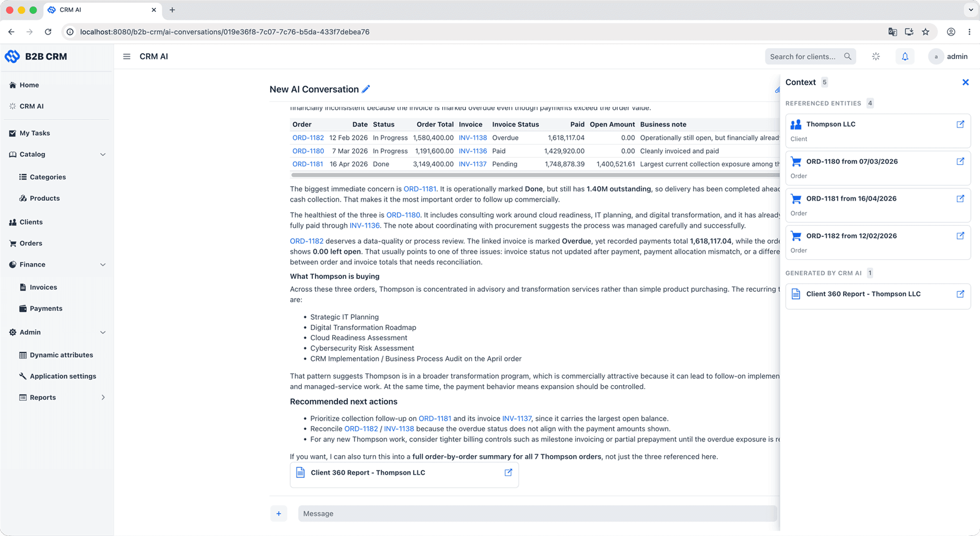
Task: Open the notifications bell
Action: [x=905, y=56]
